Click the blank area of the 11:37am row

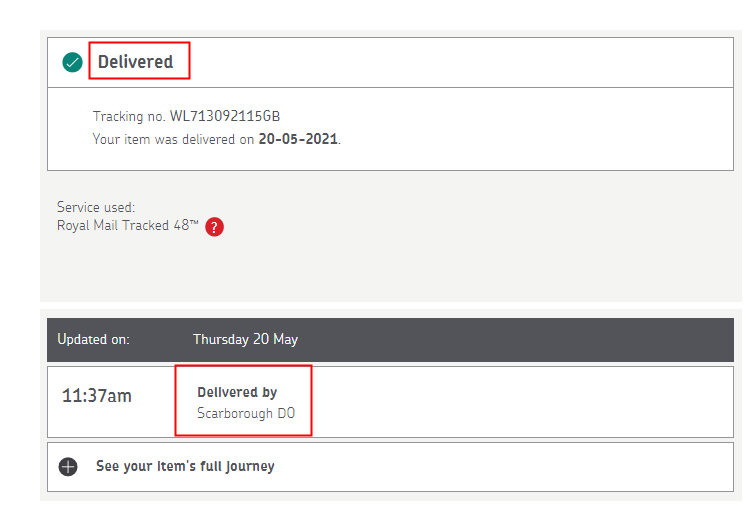pyautogui.click(x=520, y=400)
